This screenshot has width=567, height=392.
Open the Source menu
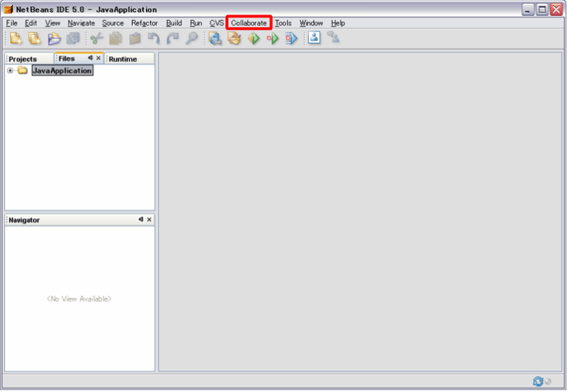(113, 23)
